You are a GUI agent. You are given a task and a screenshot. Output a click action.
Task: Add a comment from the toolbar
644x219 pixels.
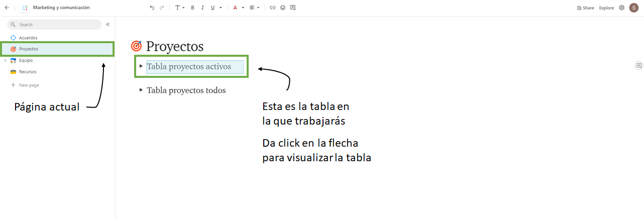293,8
